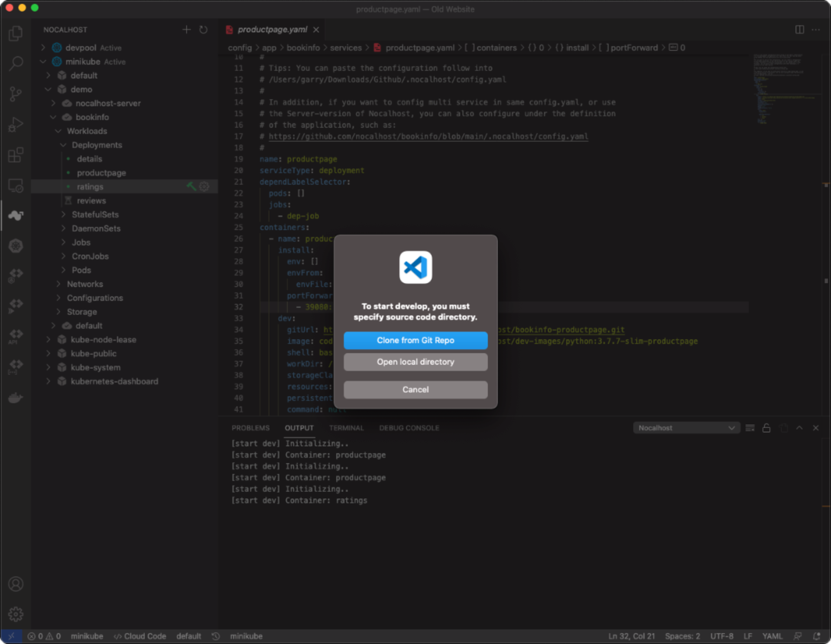Open the Source Control view
Viewport: 831px width, 644px height.
pos(15,94)
